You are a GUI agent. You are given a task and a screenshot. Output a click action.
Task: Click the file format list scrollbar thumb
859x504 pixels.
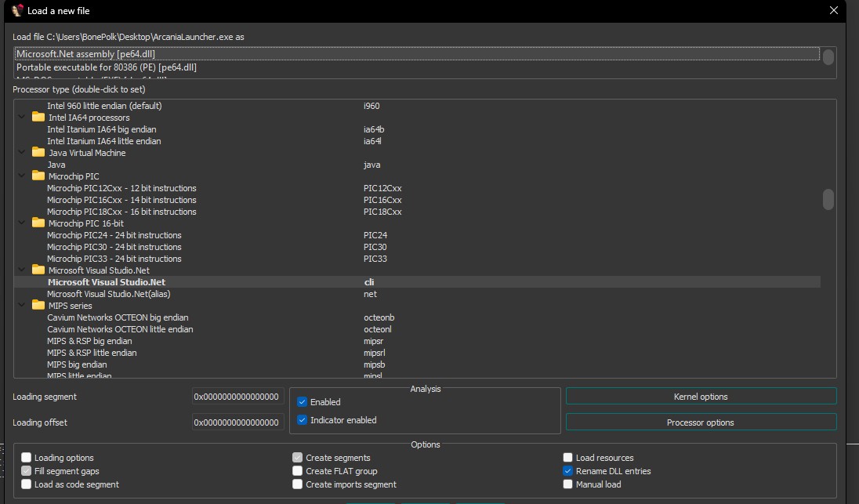tap(828, 57)
